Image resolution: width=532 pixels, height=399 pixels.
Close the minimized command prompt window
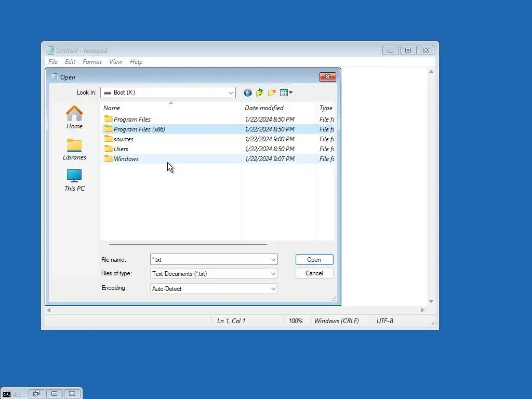pyautogui.click(x=72, y=394)
